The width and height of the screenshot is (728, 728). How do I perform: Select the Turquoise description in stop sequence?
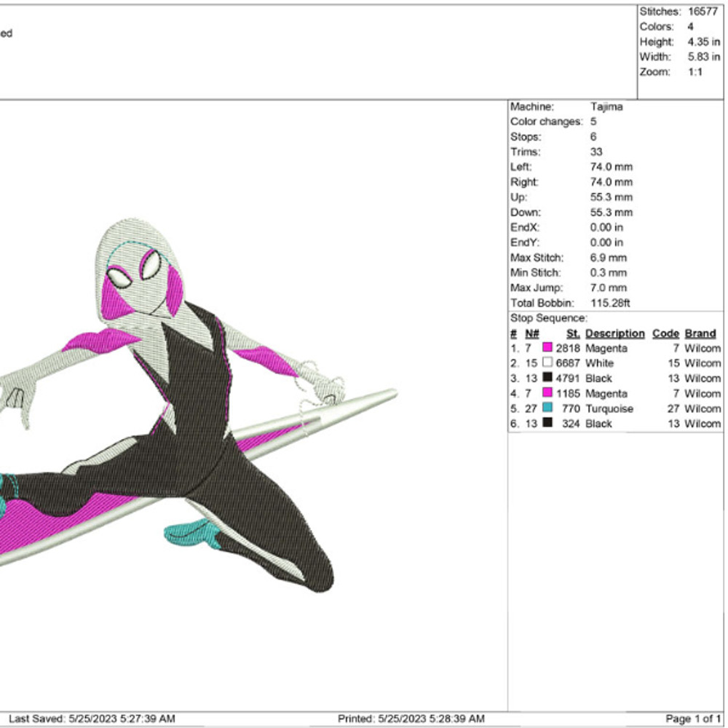click(x=609, y=409)
